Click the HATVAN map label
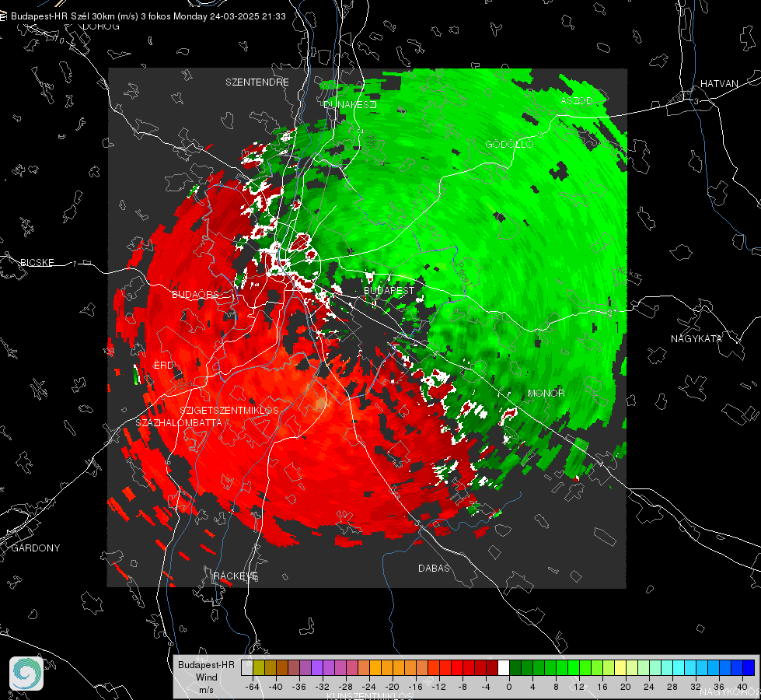This screenshot has height=700, width=761. pyautogui.click(x=719, y=83)
